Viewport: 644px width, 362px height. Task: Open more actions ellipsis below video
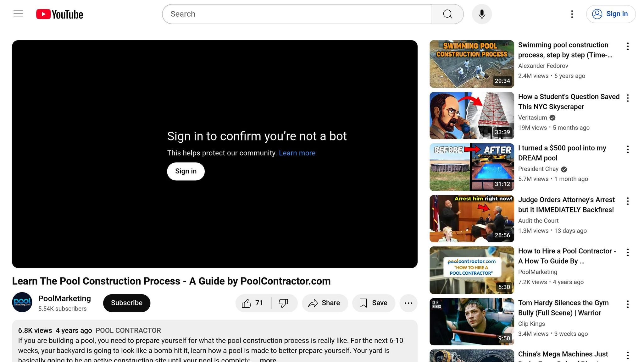click(x=408, y=303)
